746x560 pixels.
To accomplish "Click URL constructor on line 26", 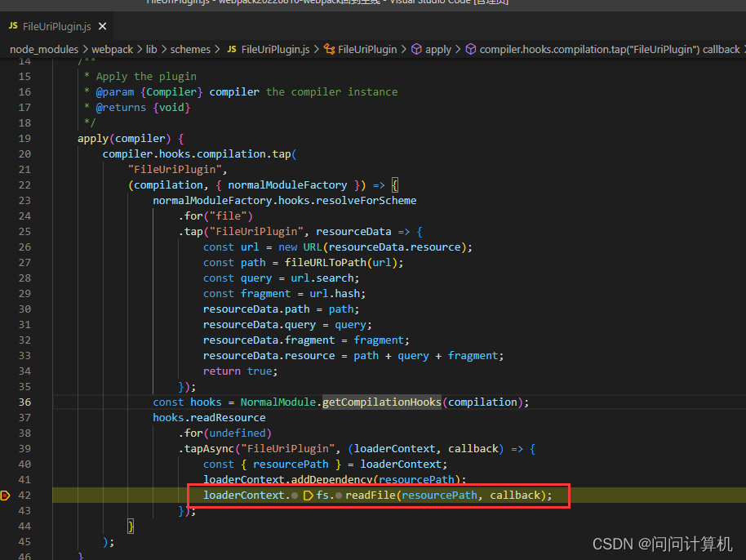I will click(313, 247).
